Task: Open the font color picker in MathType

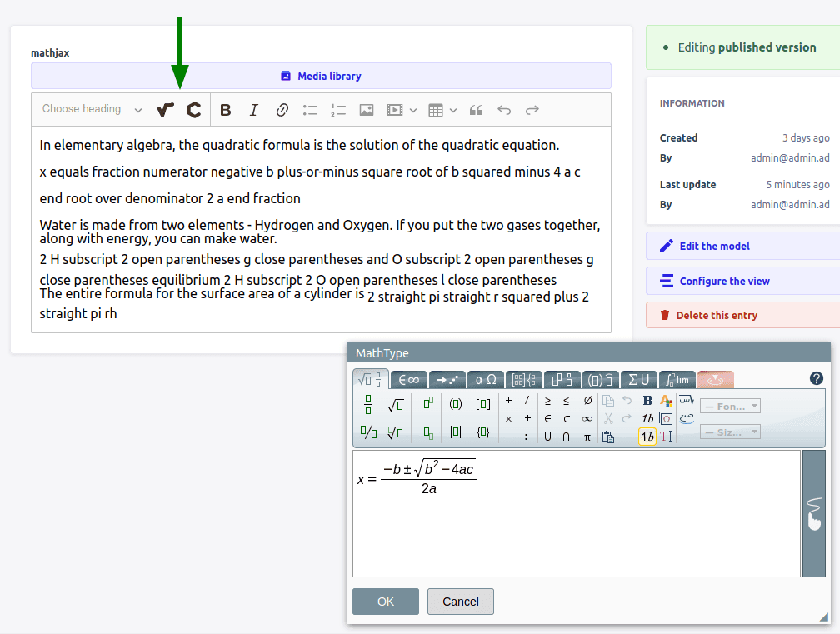Action: click(x=666, y=401)
